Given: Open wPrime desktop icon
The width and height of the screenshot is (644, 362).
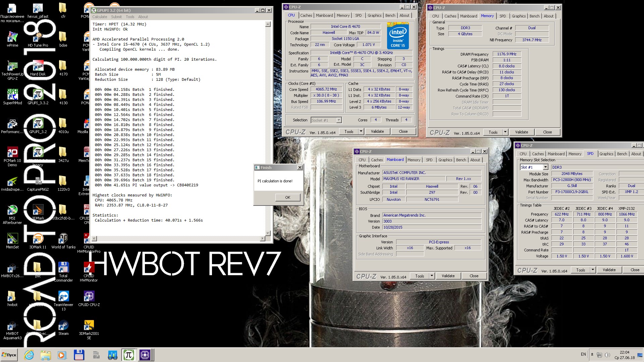Looking at the screenshot, I should 12,39.
